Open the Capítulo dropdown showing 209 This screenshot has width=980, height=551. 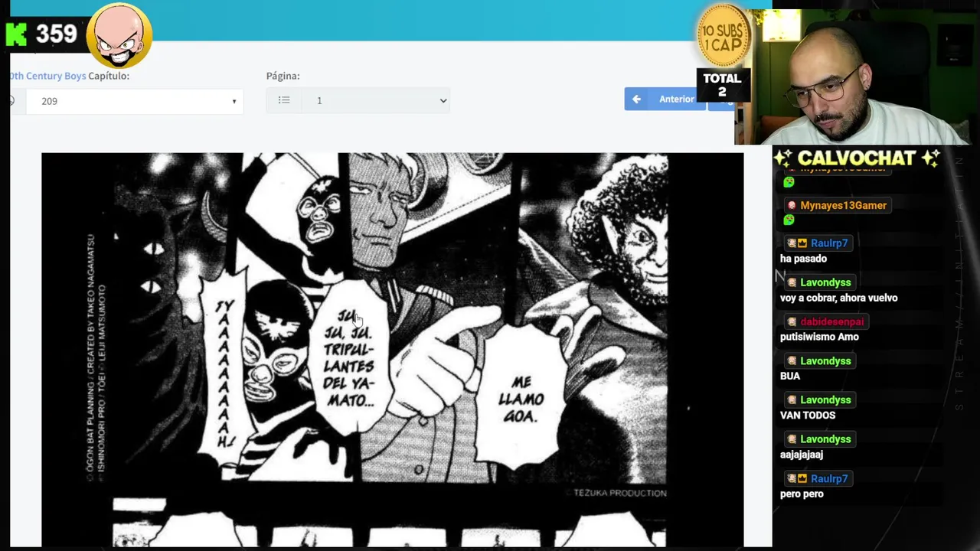coord(135,101)
